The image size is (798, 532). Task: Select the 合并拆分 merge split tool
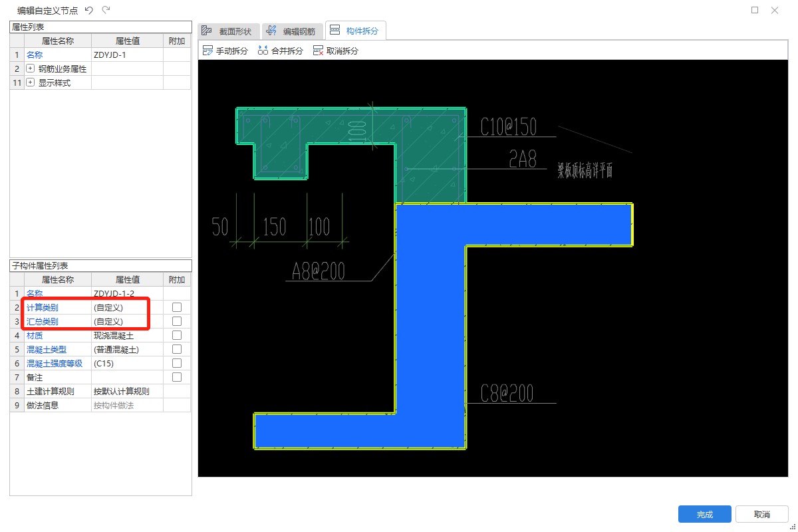280,51
